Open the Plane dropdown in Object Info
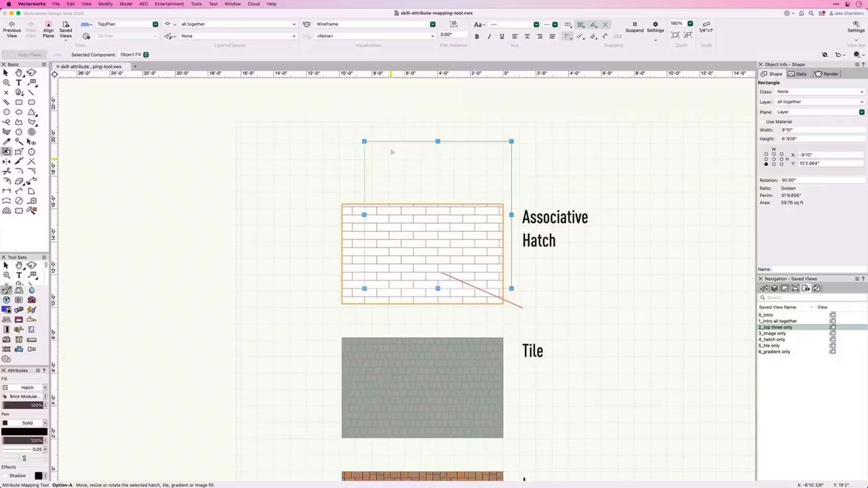Viewport: 868px width, 488px height. click(x=819, y=112)
